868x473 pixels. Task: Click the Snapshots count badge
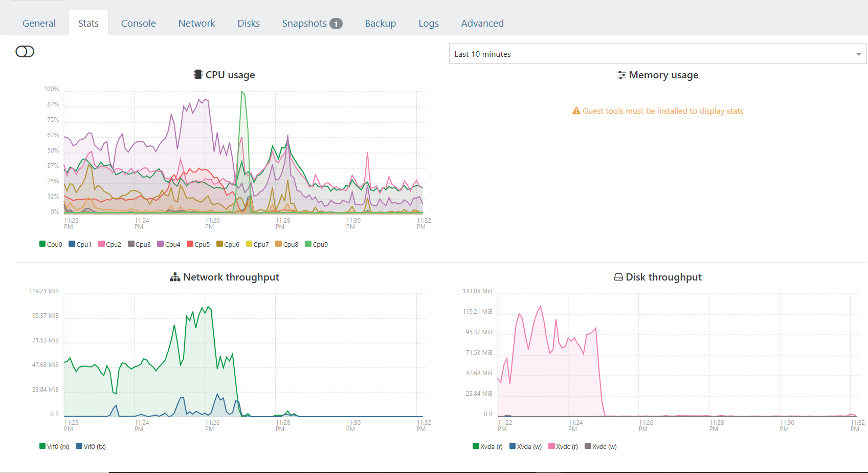click(x=336, y=24)
